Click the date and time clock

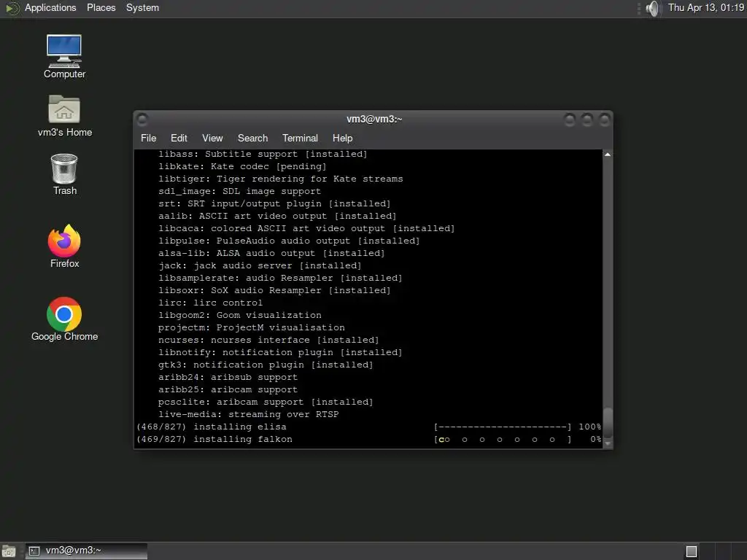point(705,7)
